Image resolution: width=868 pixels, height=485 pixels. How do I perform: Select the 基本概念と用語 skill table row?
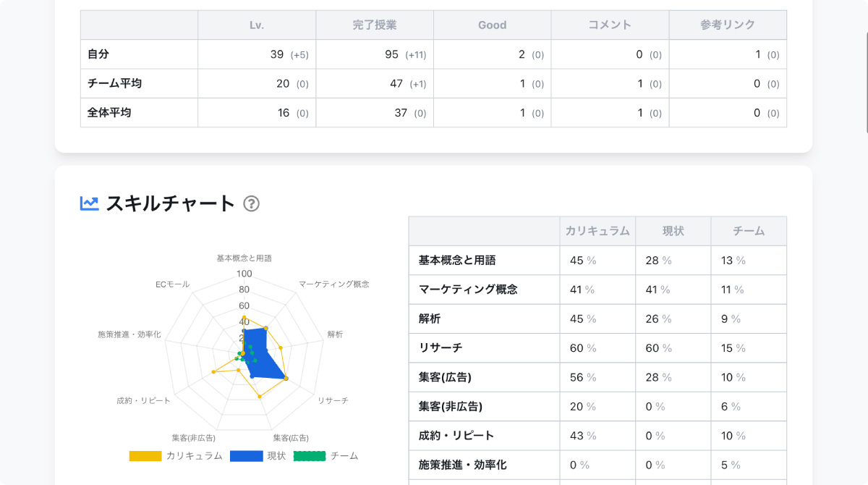coord(597,261)
